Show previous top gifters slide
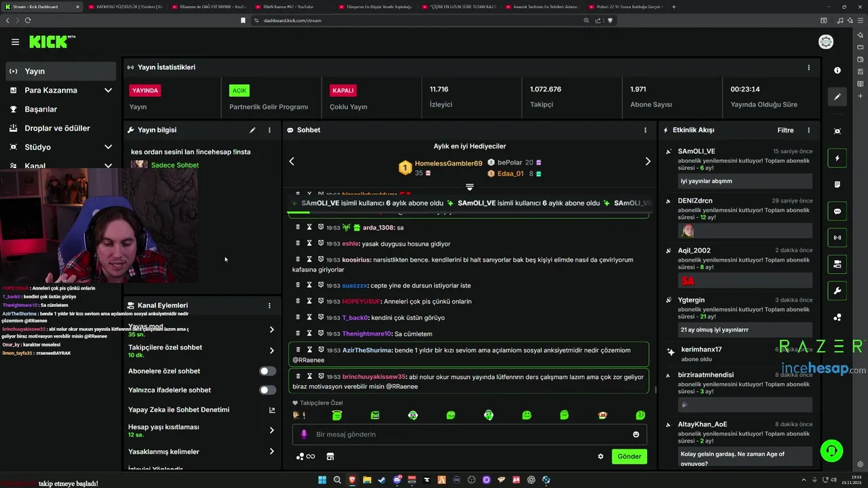Screen dimensions: 868x488 pyautogui.click(x=292, y=161)
